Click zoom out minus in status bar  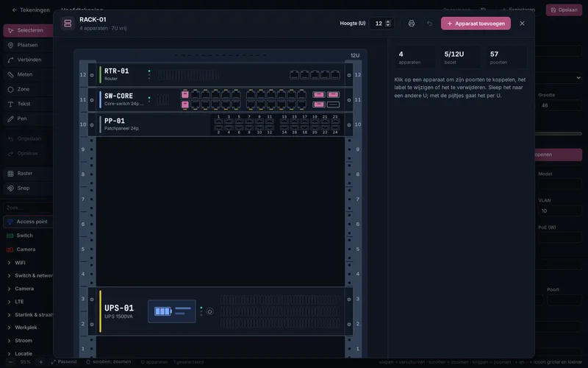click(x=10, y=362)
